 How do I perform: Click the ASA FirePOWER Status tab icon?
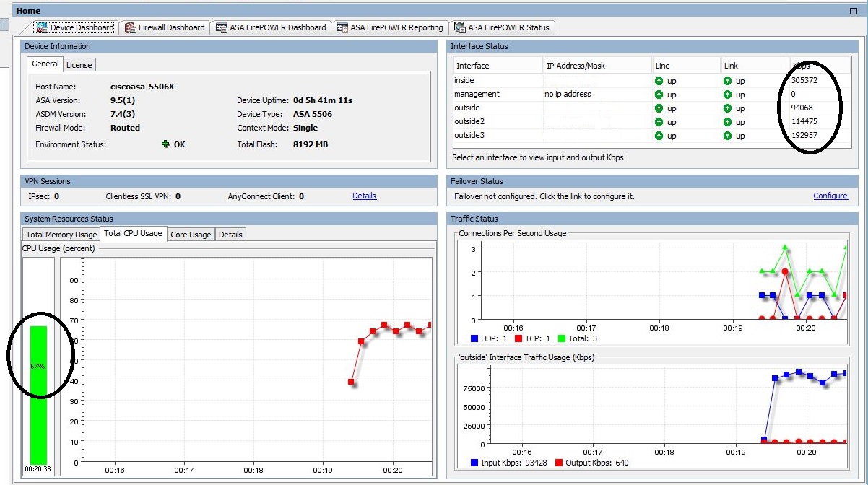pos(459,27)
